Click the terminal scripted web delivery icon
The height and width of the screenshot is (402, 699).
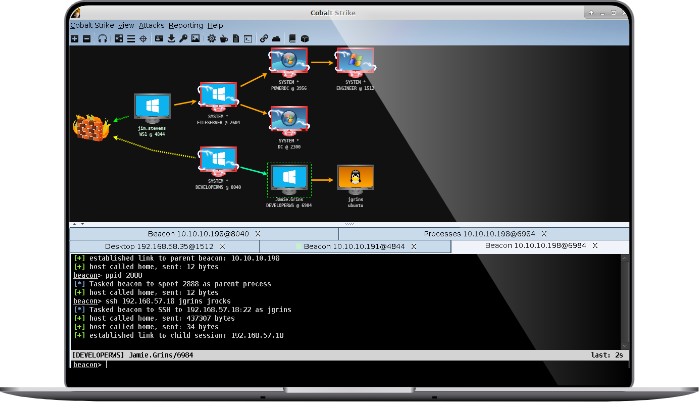click(x=248, y=39)
